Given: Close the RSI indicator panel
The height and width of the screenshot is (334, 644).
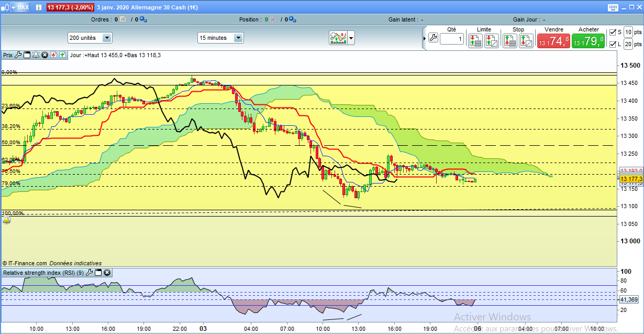Looking at the screenshot, I should 107,272.
